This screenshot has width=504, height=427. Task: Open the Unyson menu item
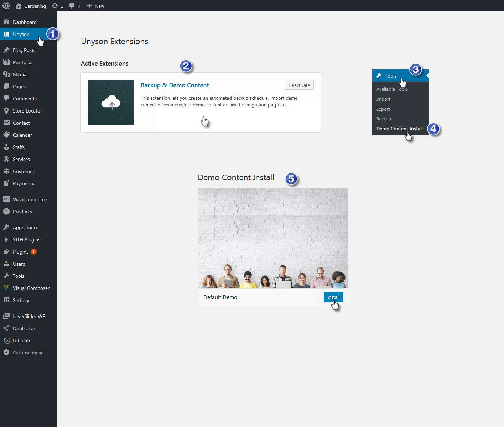coord(28,34)
